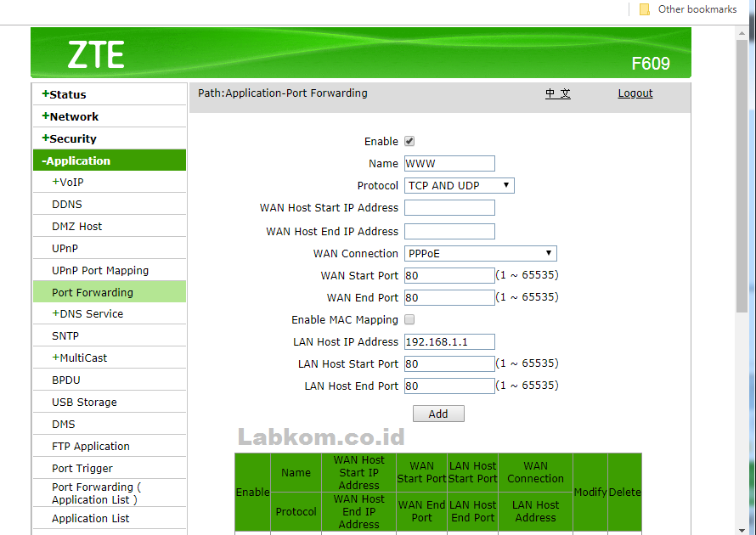
Task: Click the F609 model label
Action: (x=651, y=63)
